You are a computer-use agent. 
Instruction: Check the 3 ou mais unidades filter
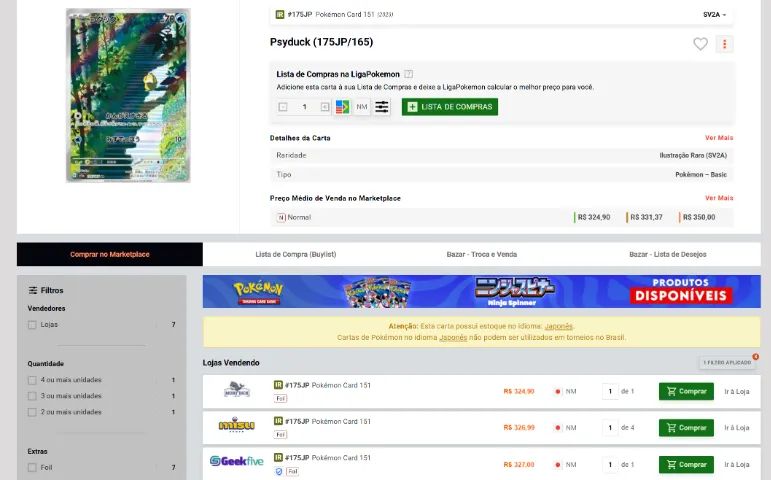32,396
